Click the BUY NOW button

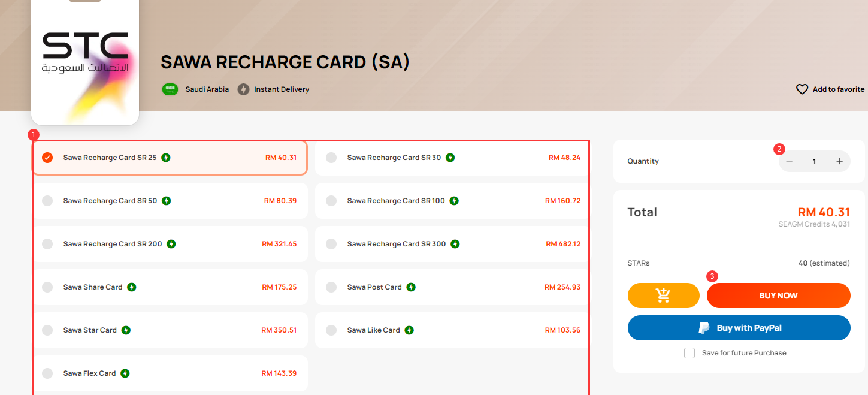[x=779, y=296]
